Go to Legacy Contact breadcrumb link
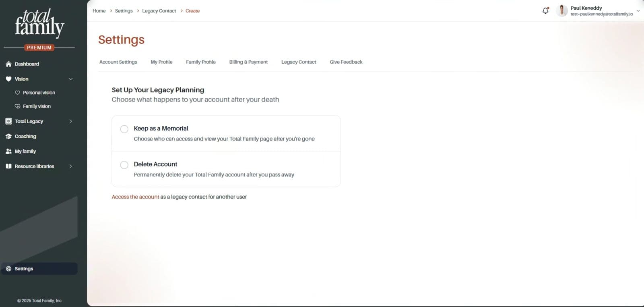644x307 pixels. point(159,11)
